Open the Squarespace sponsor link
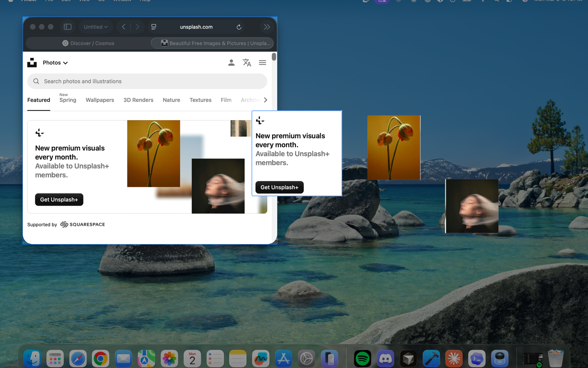Viewport: 588px width, 368px height. pos(82,224)
